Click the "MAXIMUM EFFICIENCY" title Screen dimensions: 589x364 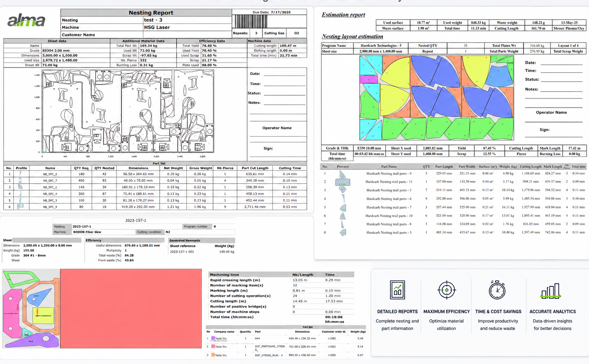click(x=446, y=311)
